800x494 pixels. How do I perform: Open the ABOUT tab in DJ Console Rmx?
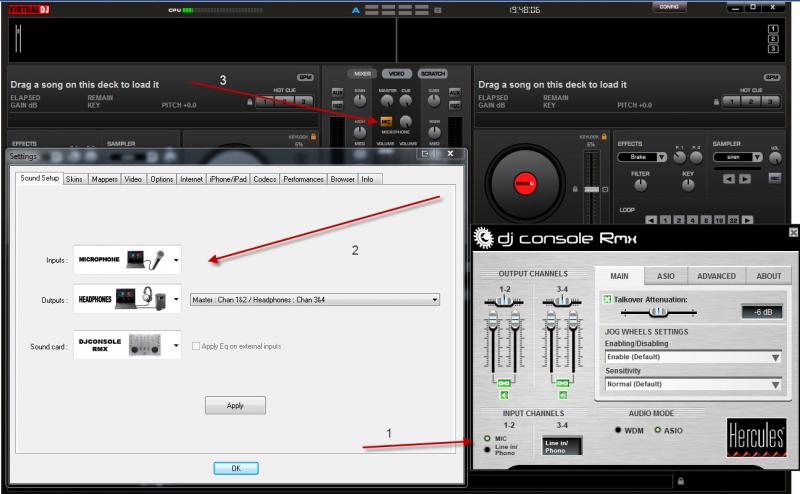[x=768, y=276]
